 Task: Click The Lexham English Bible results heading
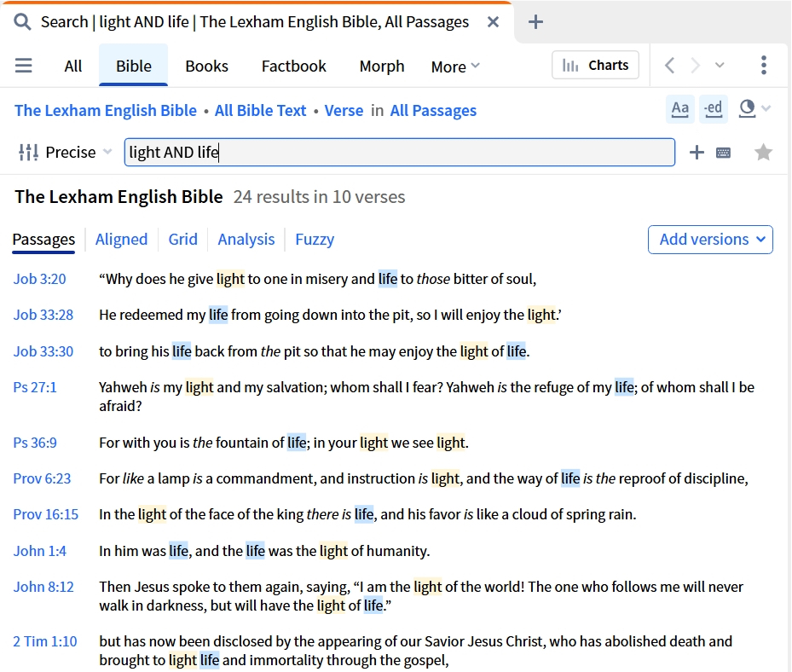point(119,196)
